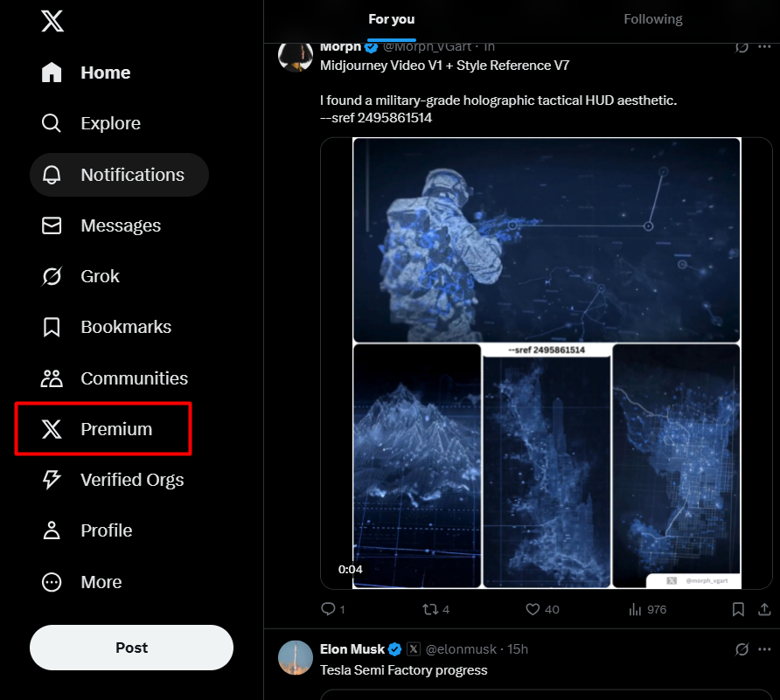The width and height of the screenshot is (780, 700).
Task: Click the X logo at top left
Action: tap(52, 21)
